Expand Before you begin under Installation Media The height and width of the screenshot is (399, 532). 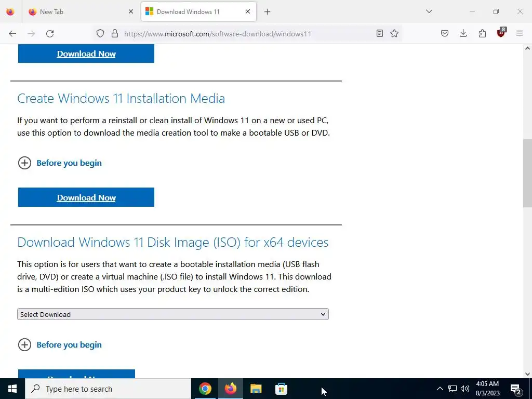[x=60, y=163]
